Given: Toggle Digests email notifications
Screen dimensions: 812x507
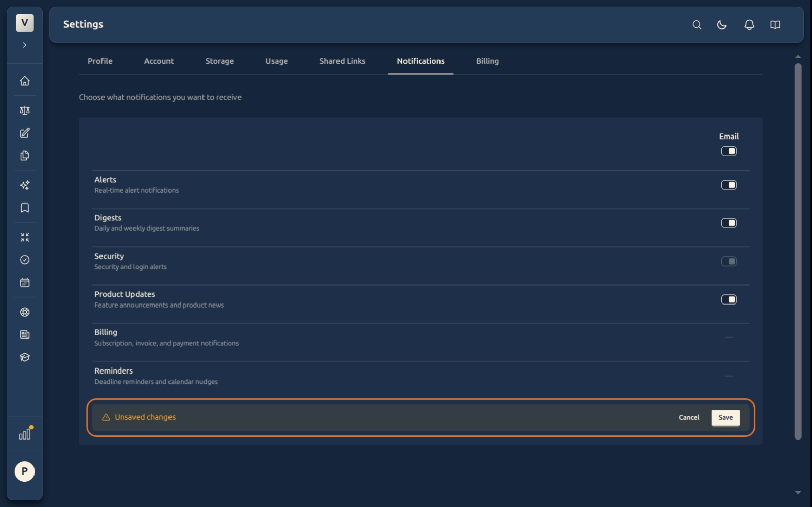Looking at the screenshot, I should (729, 223).
